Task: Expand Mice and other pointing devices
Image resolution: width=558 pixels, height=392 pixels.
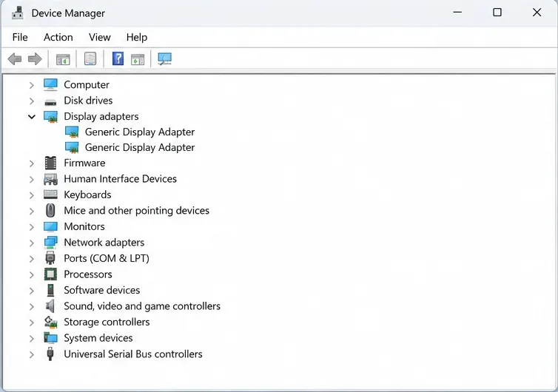Action: 31,212
